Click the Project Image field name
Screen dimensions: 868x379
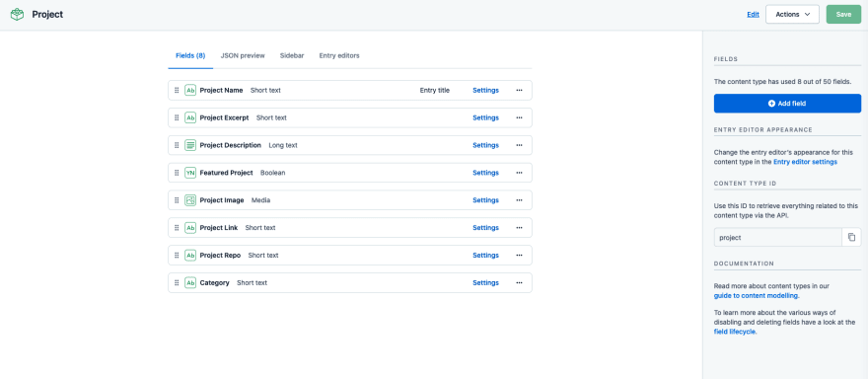(x=222, y=200)
